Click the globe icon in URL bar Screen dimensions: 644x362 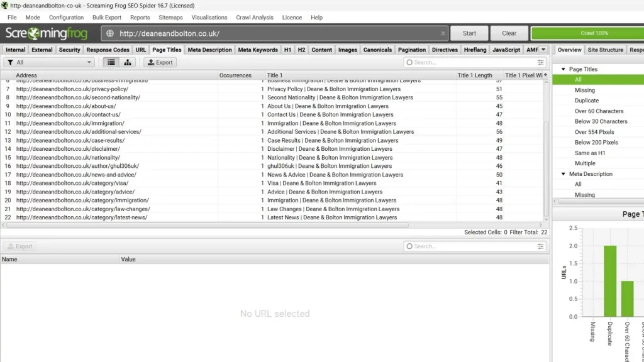tap(110, 33)
